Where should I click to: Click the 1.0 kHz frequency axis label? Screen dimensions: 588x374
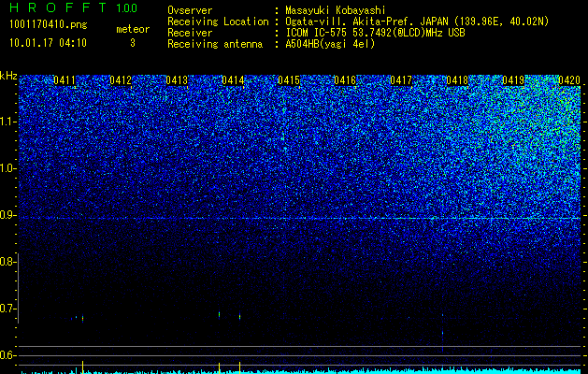click(8, 168)
